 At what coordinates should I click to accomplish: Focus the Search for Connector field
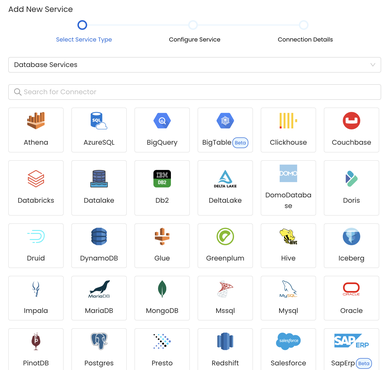point(195,92)
